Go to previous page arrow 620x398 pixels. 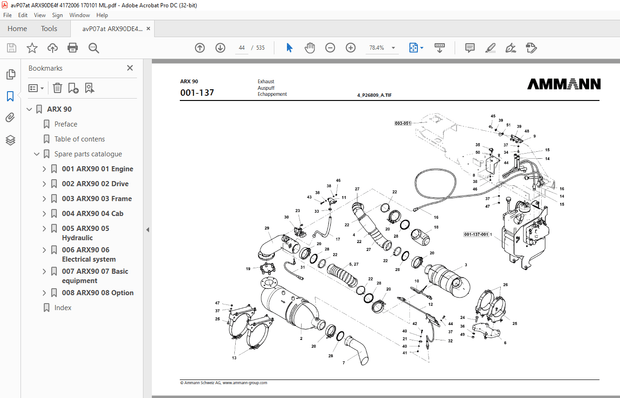200,48
